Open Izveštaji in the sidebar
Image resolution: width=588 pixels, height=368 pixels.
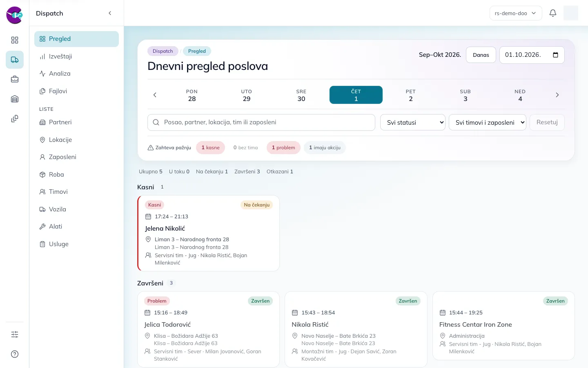[x=77, y=56]
